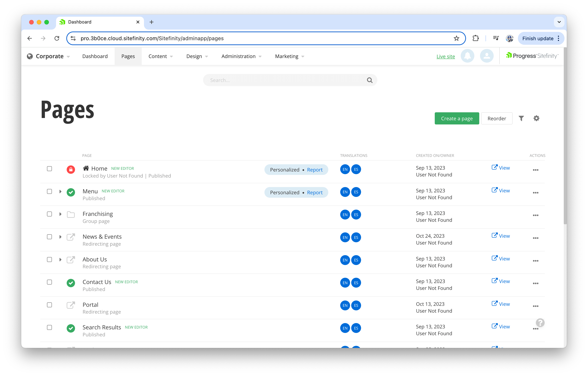Check the Portal page checkbox

coord(50,305)
